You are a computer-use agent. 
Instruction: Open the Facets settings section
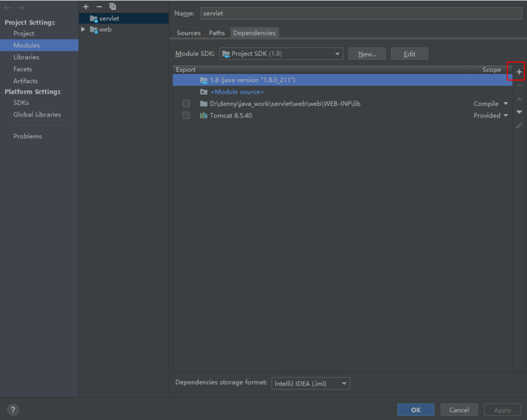coord(22,69)
